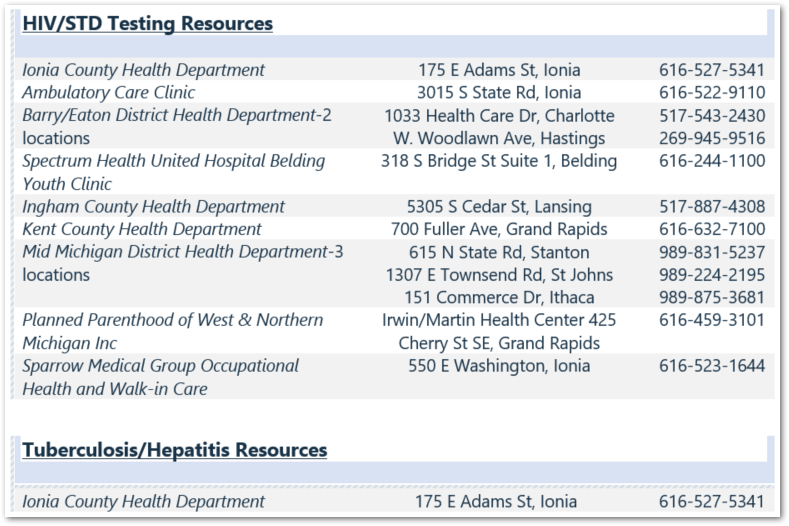This screenshot has width=789, height=526.
Task: Click 615 N State Rd, Stanton address
Action: point(499,252)
